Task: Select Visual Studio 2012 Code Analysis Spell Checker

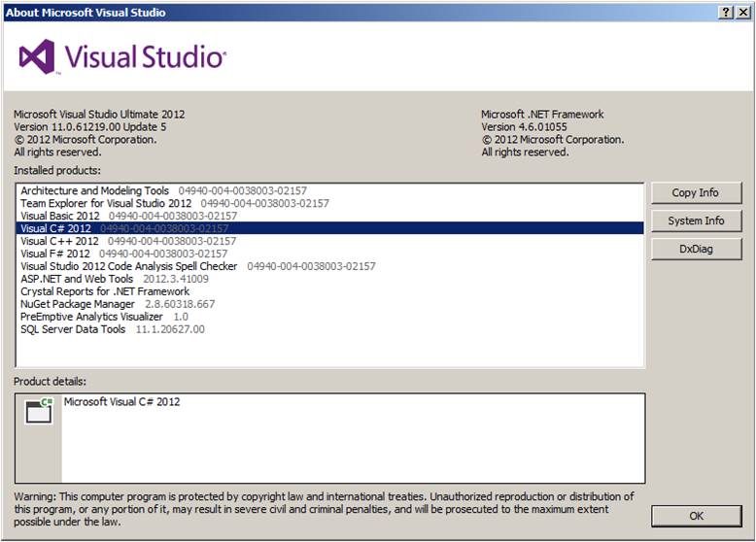Action: pyautogui.click(x=329, y=266)
